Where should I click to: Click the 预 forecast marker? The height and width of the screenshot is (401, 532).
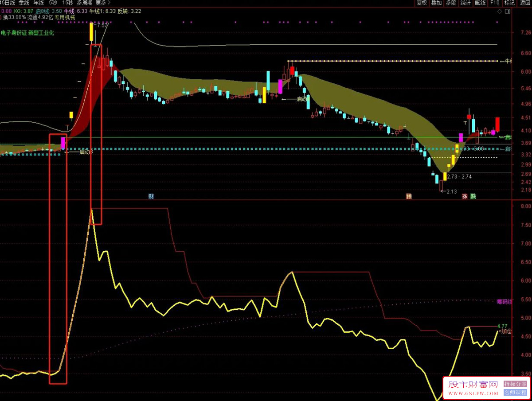409,196
